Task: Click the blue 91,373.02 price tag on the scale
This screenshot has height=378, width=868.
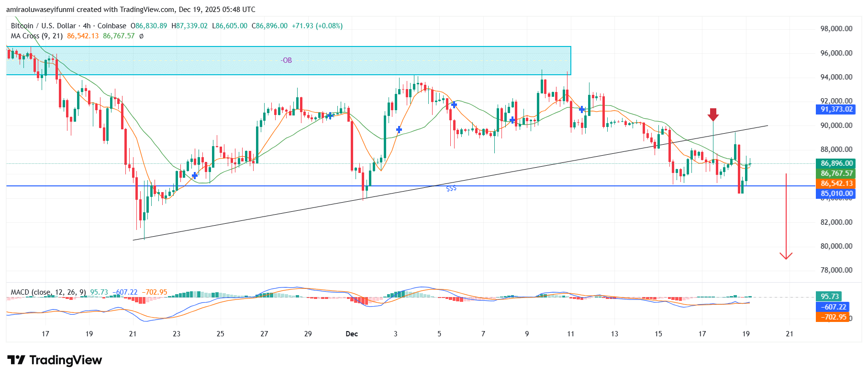Action: click(835, 109)
